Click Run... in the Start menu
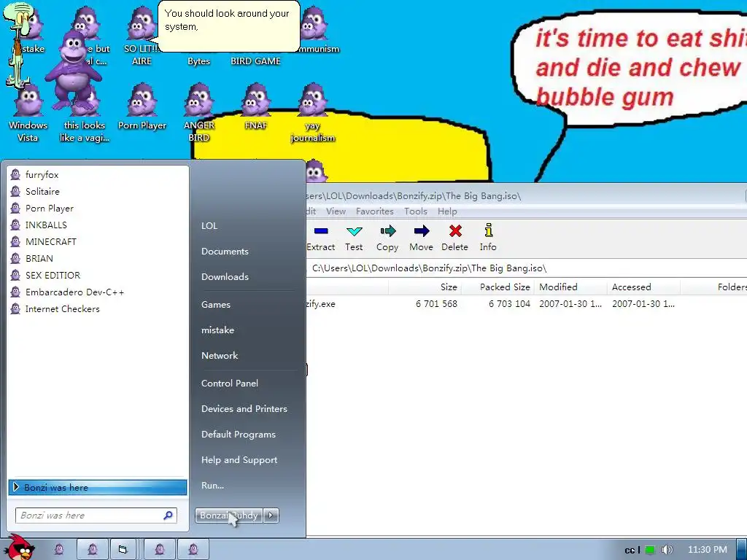 pyautogui.click(x=212, y=486)
